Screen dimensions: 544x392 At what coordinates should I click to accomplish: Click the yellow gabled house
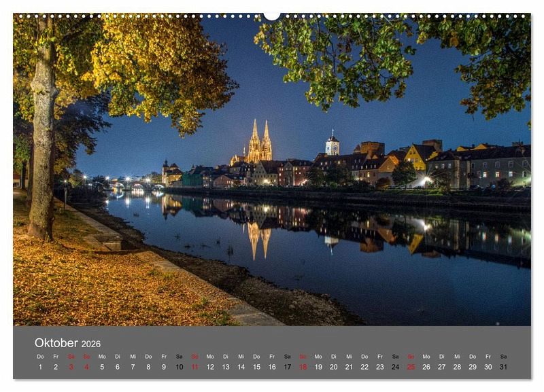(x=418, y=158)
